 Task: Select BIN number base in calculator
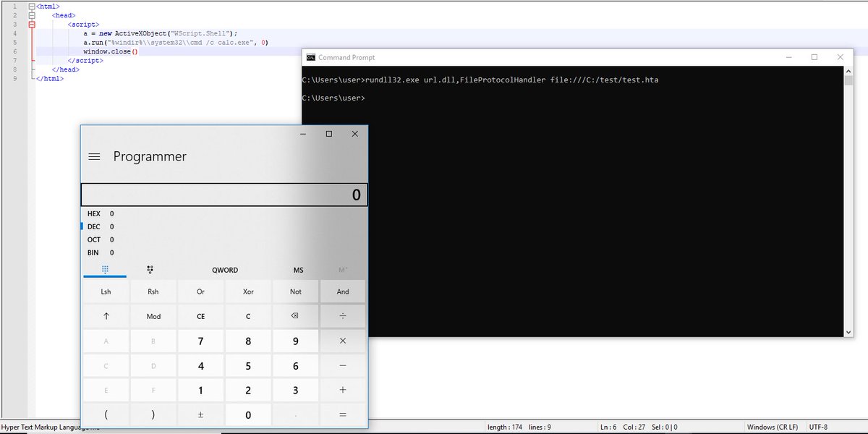click(x=225, y=252)
